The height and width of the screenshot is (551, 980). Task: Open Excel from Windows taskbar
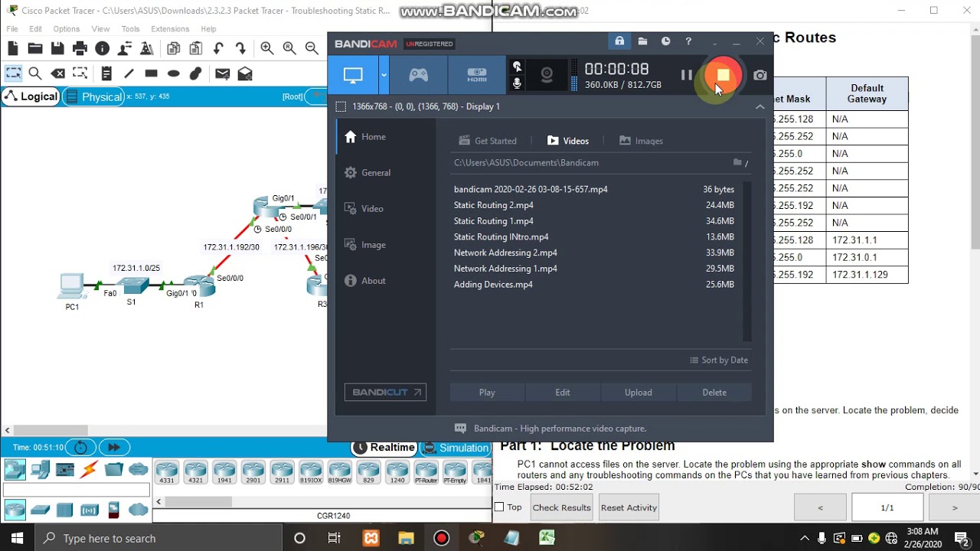pyautogui.click(x=547, y=538)
